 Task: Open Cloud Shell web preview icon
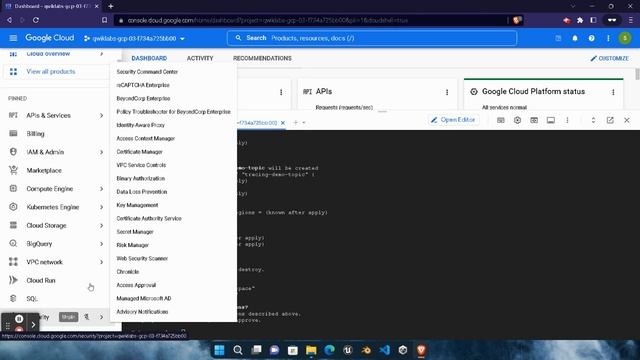[x=534, y=120]
